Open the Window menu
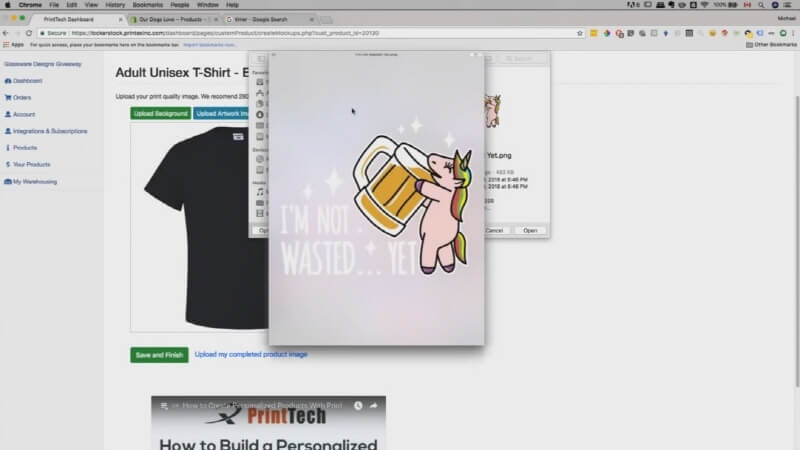The height and width of the screenshot is (450, 800). click(x=208, y=5)
